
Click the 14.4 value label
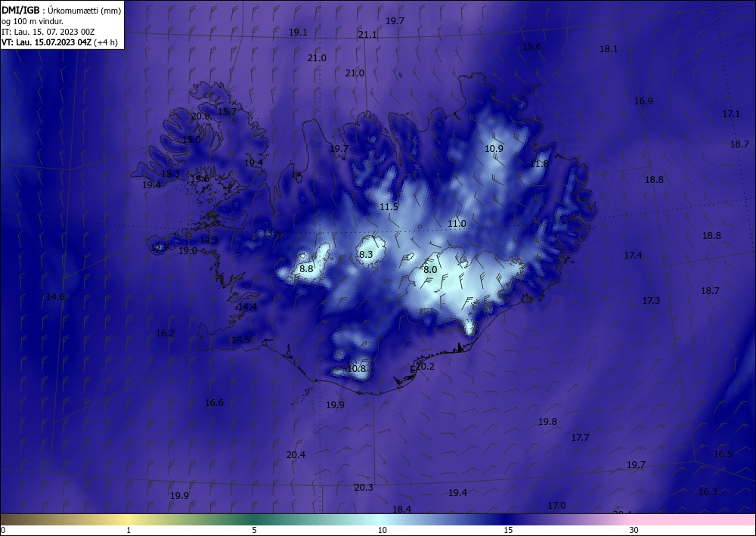pyautogui.click(x=247, y=307)
